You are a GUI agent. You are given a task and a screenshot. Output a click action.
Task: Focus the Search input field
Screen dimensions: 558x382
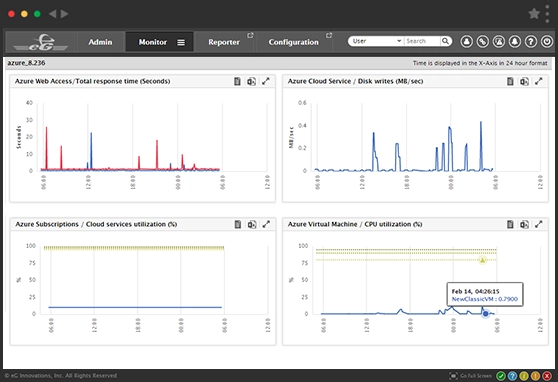click(x=422, y=41)
